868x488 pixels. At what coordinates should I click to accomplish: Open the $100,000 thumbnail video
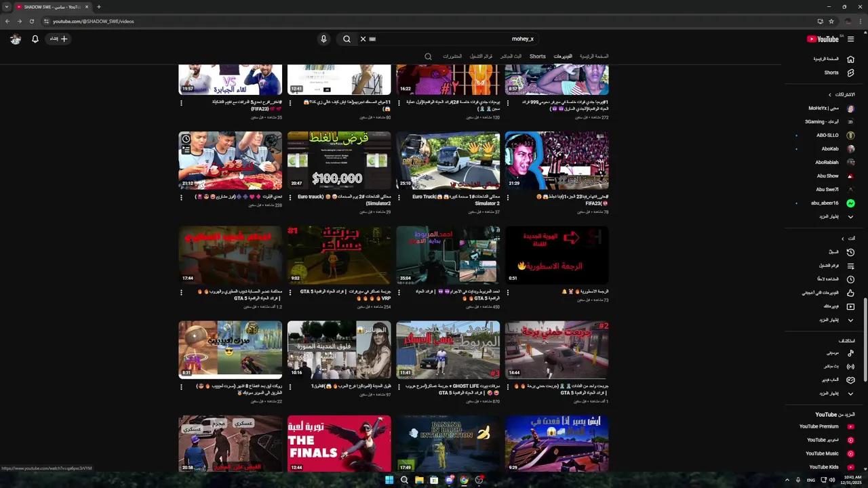tap(339, 161)
